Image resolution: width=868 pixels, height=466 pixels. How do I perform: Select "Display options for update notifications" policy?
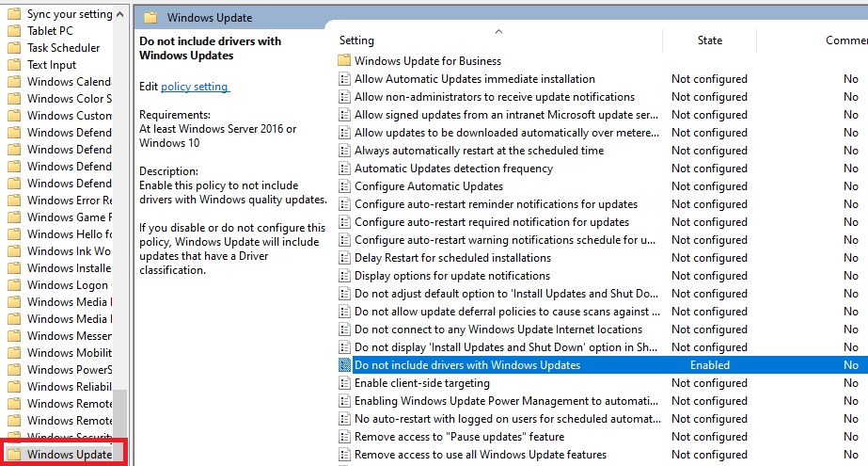click(x=451, y=276)
